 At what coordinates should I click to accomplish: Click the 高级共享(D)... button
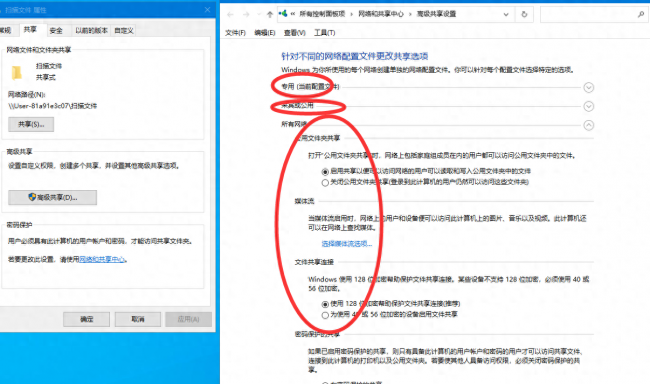53,197
